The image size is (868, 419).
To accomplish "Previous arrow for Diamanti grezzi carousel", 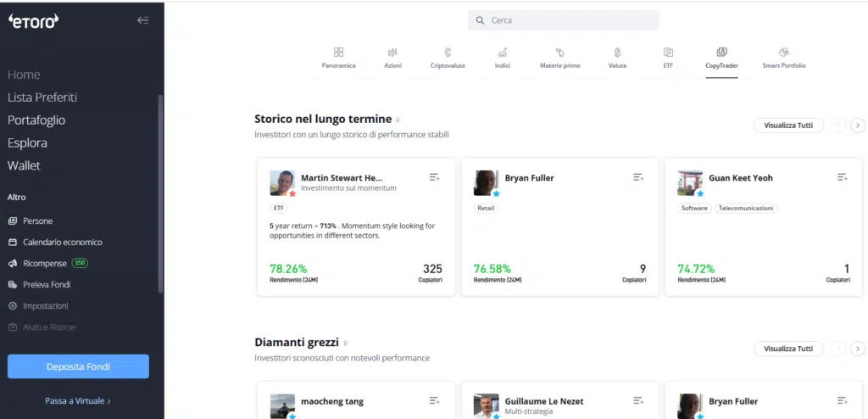I will 838,349.
